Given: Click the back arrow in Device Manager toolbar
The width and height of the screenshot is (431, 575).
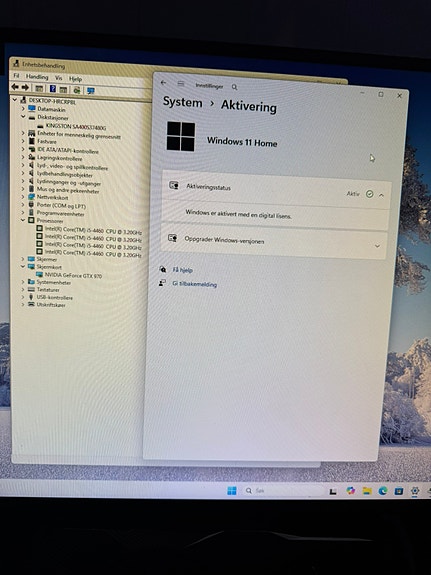Looking at the screenshot, I should pyautogui.click(x=15, y=87).
